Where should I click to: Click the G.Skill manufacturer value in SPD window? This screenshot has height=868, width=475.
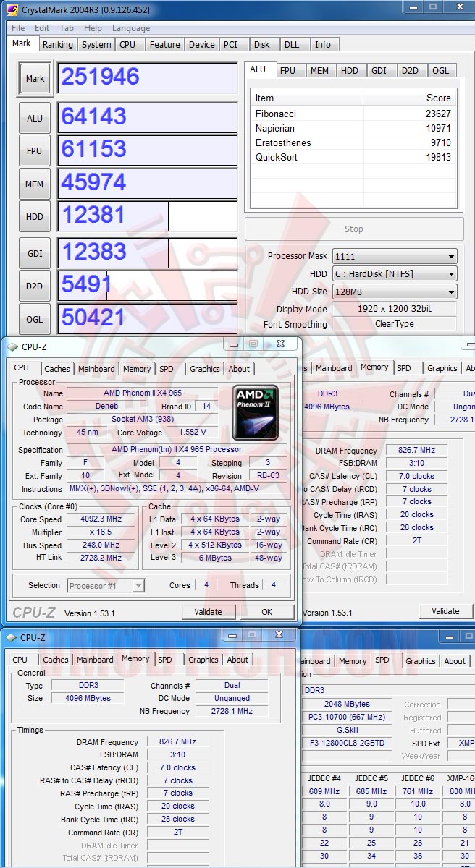coord(348,731)
